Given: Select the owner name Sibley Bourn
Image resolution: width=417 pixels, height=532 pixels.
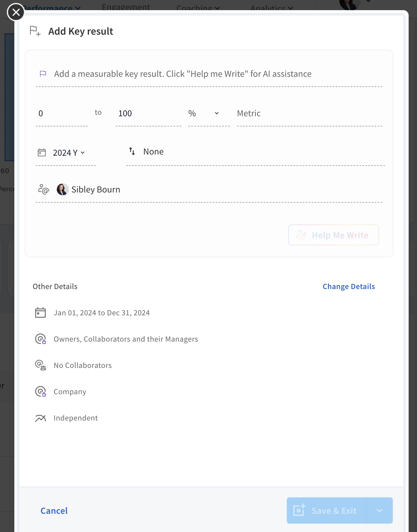Looking at the screenshot, I should point(96,189).
